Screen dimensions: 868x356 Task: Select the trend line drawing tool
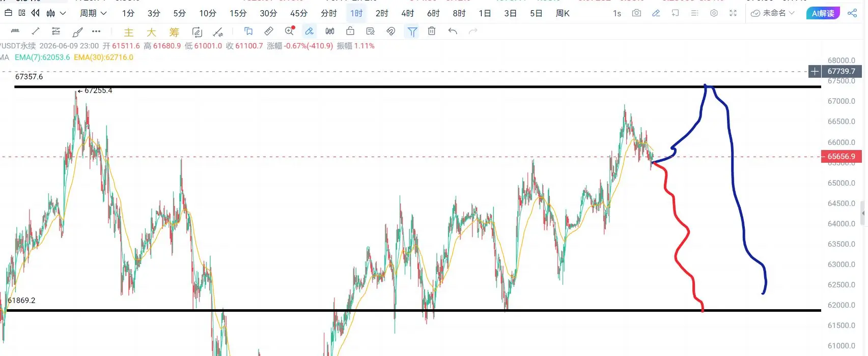click(36, 31)
